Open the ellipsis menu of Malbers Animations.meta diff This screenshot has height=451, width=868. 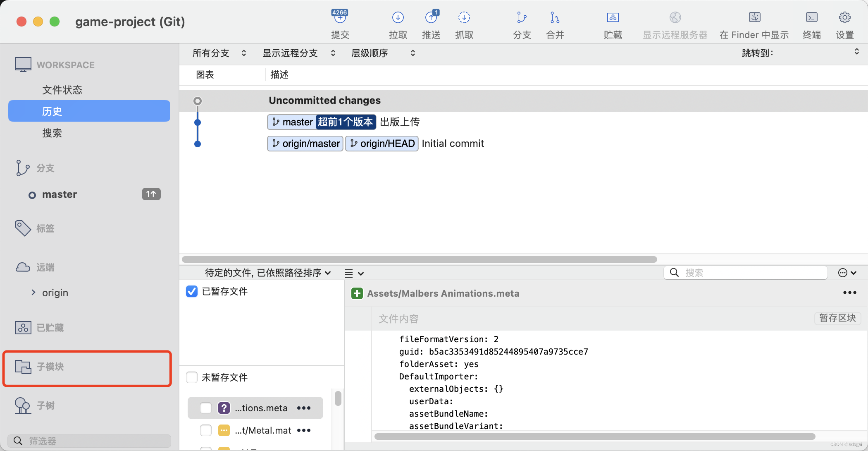coord(850,293)
